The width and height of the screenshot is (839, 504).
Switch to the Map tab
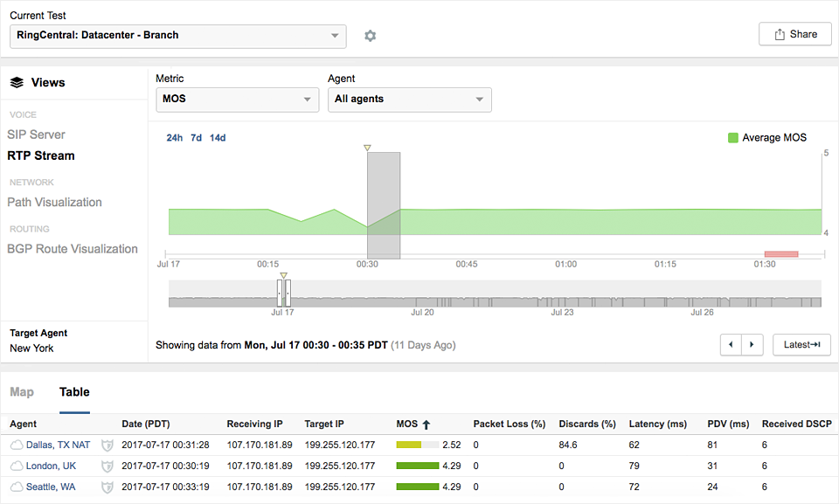tap(22, 392)
